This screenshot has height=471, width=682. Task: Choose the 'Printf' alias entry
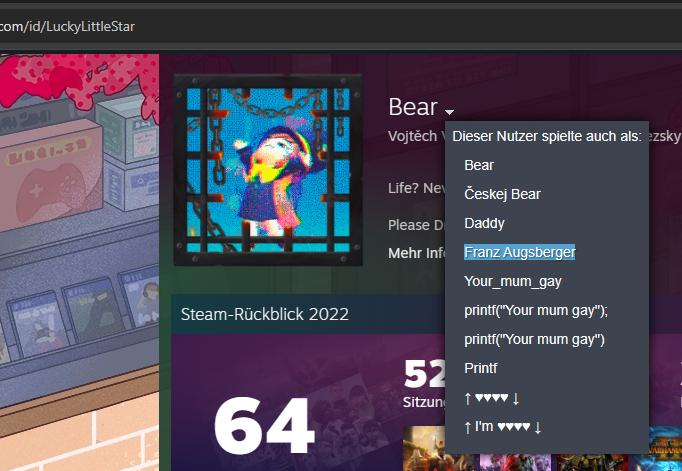tap(480, 368)
